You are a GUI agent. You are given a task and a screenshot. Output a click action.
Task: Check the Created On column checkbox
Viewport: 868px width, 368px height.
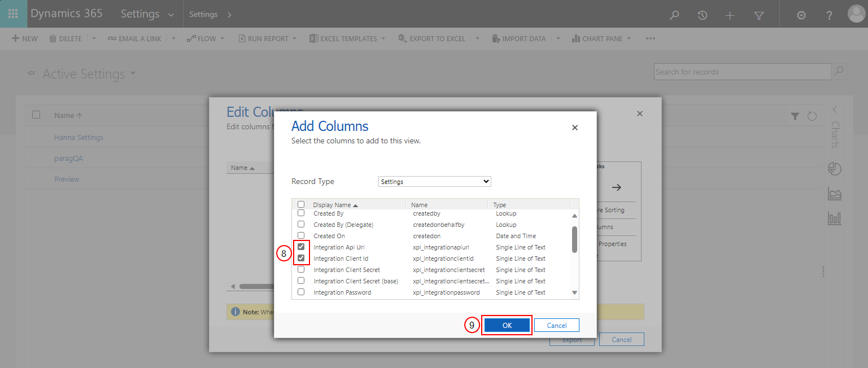(301, 235)
